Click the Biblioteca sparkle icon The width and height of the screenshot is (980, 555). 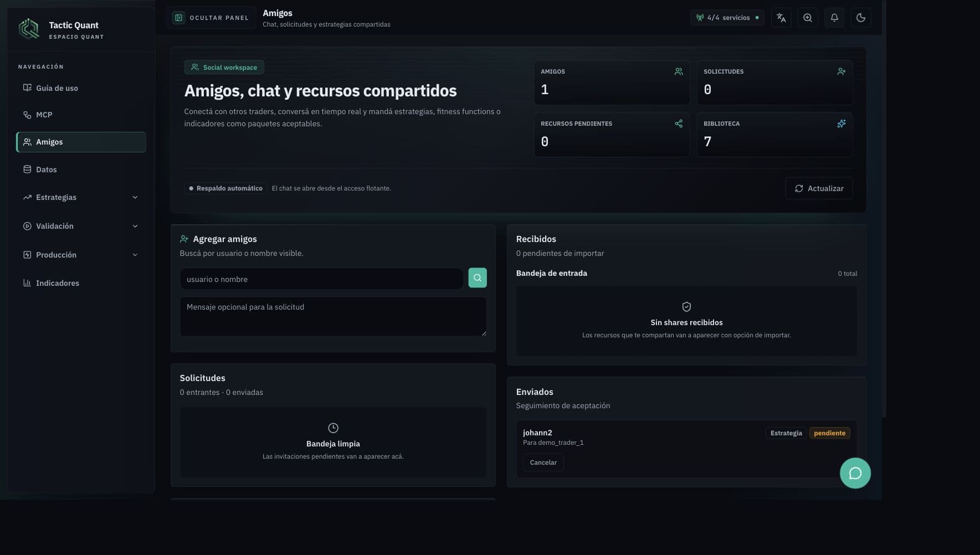click(842, 124)
